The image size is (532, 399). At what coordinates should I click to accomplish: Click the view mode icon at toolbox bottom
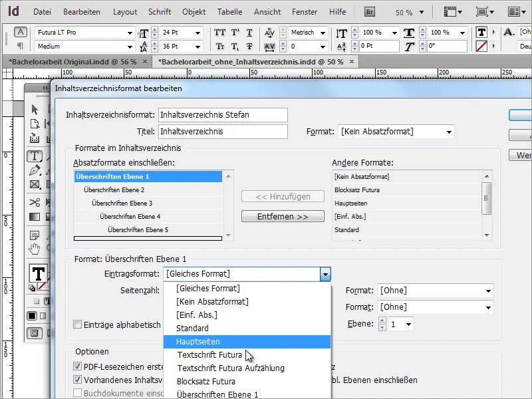pos(35,333)
